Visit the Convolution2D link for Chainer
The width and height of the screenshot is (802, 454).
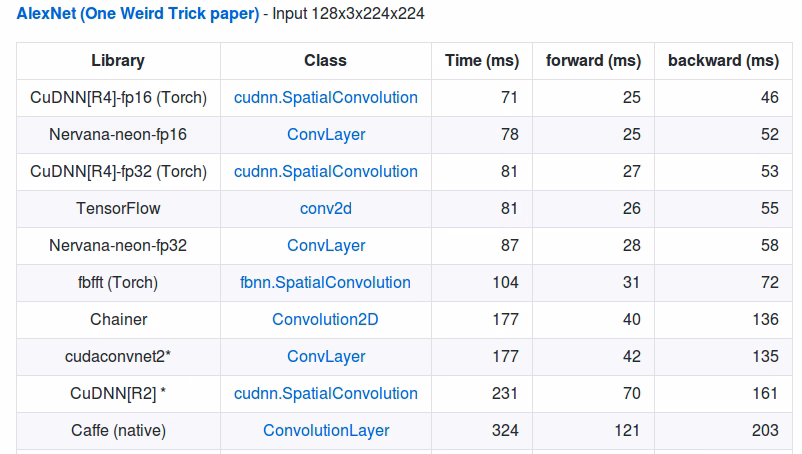click(x=326, y=320)
